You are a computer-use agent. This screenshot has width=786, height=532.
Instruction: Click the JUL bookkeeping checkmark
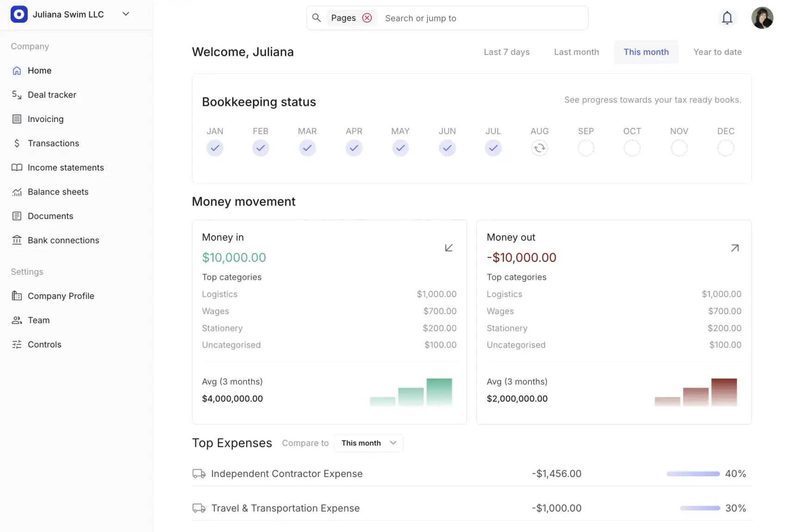(x=493, y=148)
